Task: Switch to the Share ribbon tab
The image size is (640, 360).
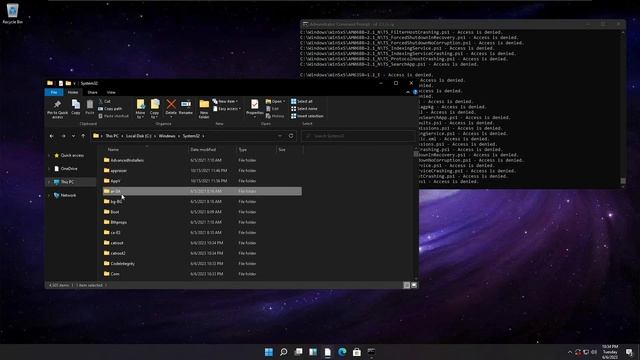Action: 93,92
